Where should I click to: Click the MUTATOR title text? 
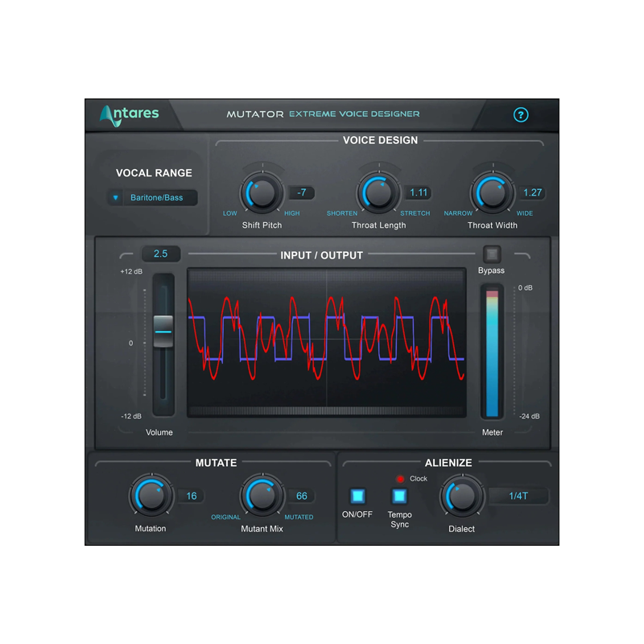[255, 114]
